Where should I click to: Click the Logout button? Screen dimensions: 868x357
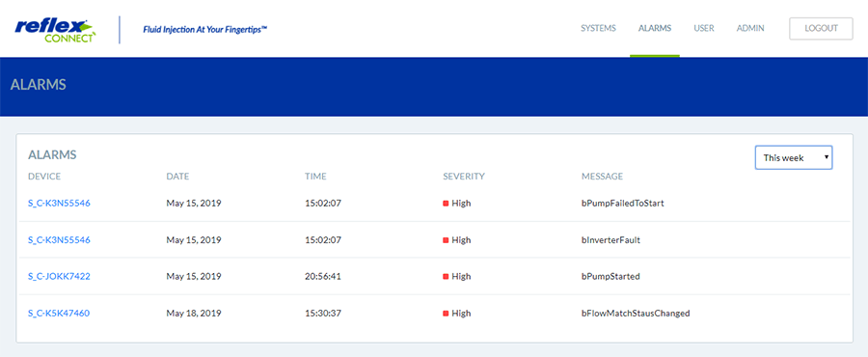point(821,28)
